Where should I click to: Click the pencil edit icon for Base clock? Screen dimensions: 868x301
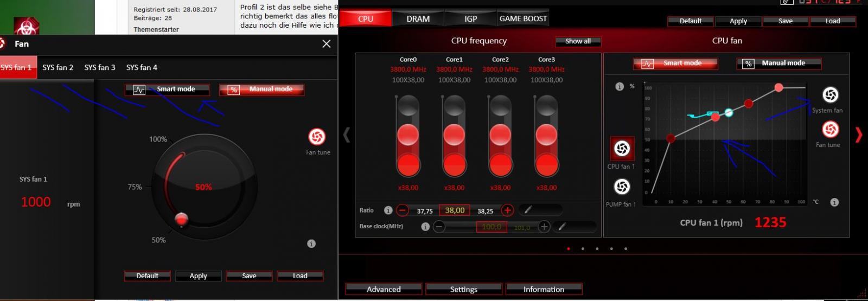(562, 227)
